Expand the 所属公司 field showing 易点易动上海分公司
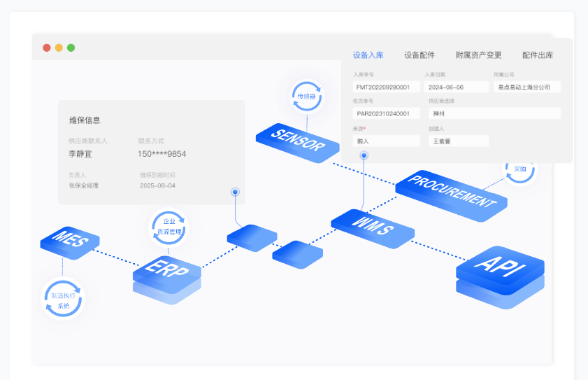The image size is (588, 380). pyautogui.click(x=526, y=87)
